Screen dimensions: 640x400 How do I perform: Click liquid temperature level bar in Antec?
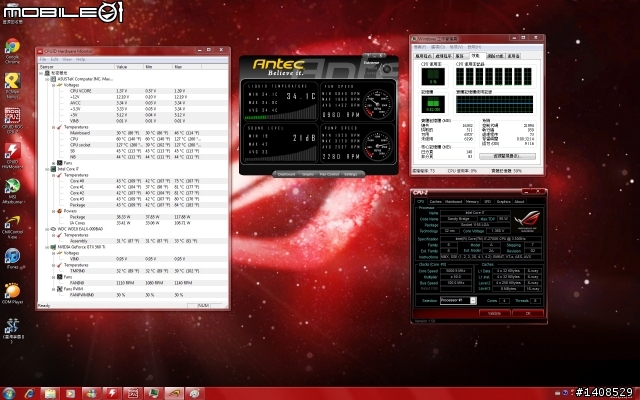280,113
